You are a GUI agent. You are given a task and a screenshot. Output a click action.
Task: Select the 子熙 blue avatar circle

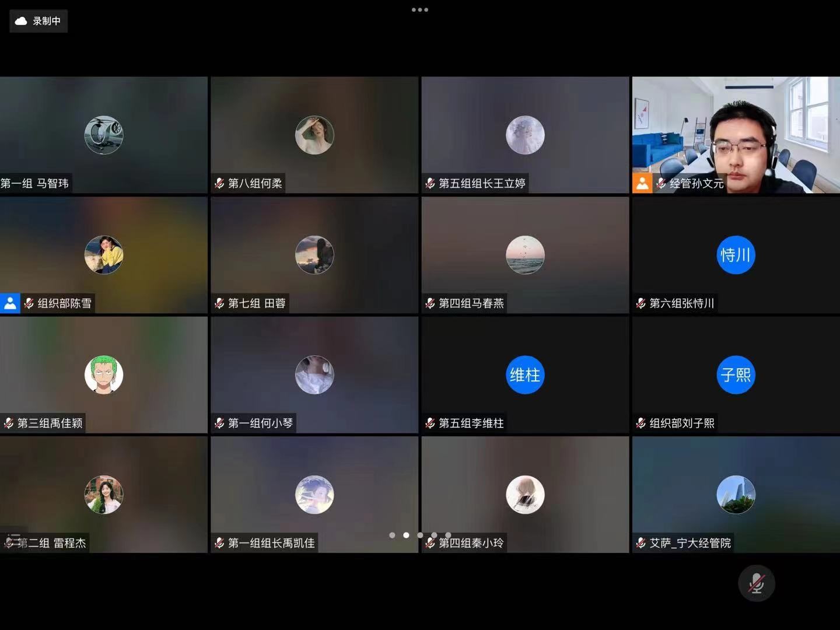pyautogui.click(x=736, y=374)
